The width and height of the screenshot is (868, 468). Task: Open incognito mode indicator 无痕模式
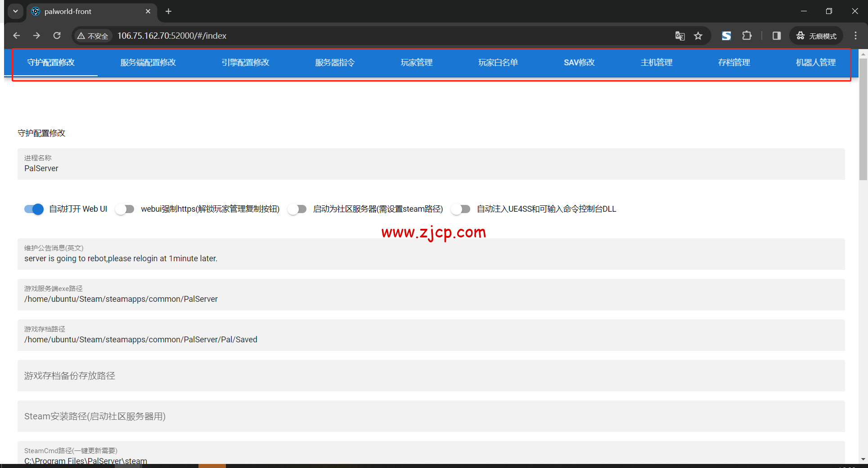(816, 36)
